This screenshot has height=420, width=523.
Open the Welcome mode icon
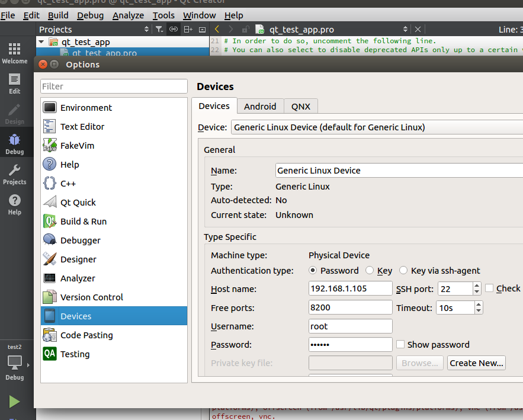click(14, 53)
